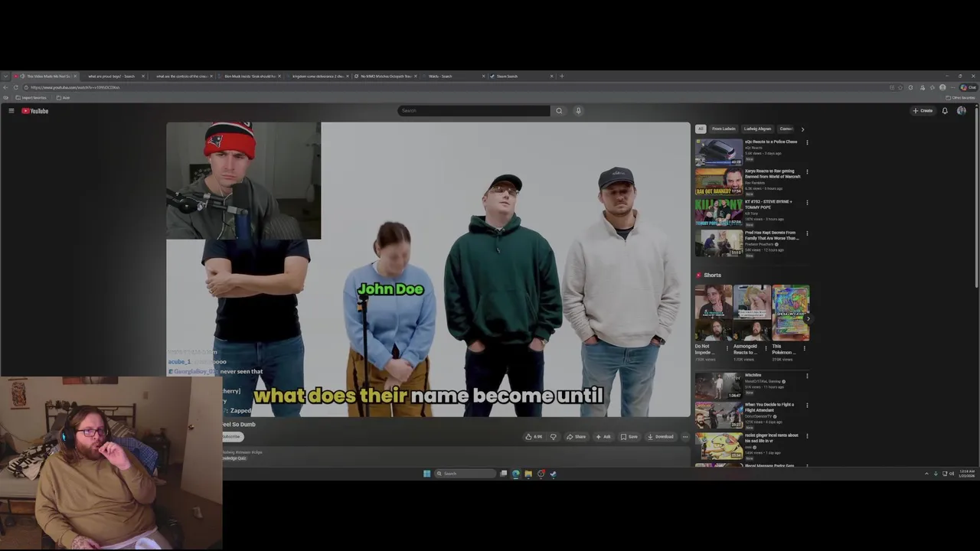
Task: Select the All filter chip
Action: point(701,129)
